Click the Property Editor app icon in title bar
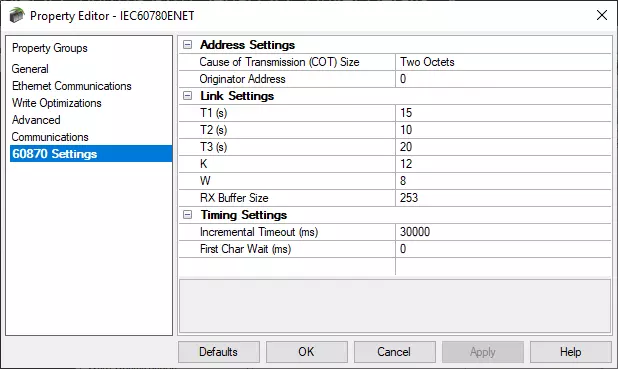This screenshot has height=369, width=618. [17, 16]
